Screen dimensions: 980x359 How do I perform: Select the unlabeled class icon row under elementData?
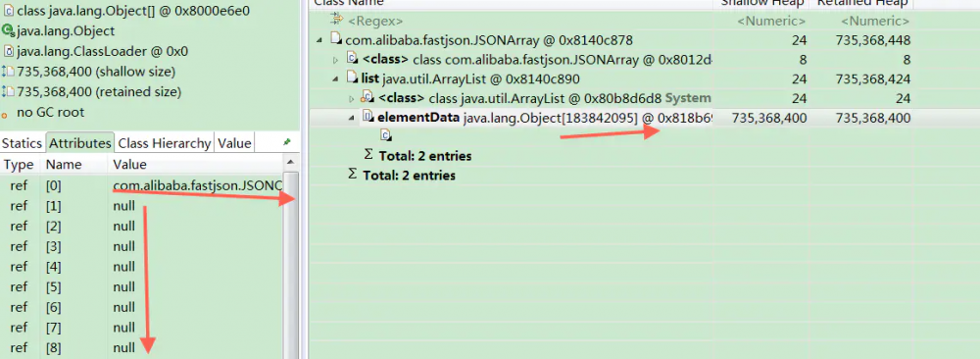coord(385,134)
